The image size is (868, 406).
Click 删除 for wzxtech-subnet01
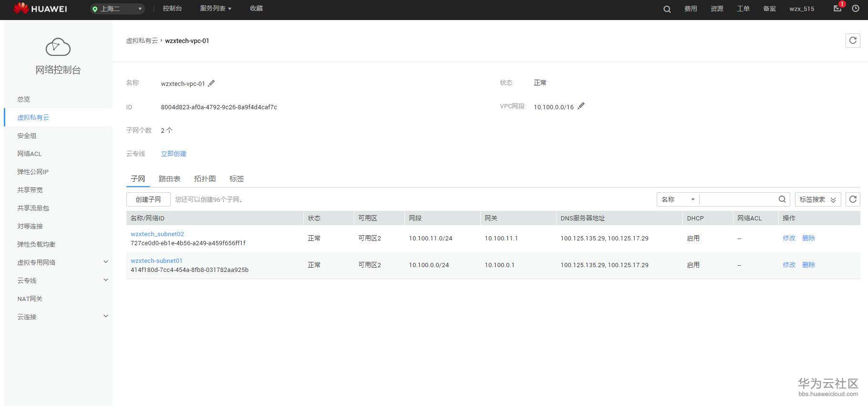pyautogui.click(x=808, y=265)
